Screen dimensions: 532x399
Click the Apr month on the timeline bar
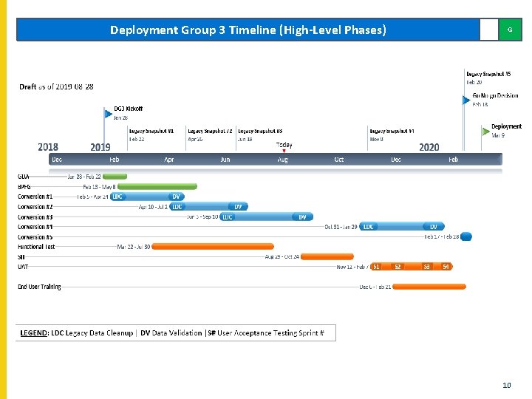tap(169, 160)
